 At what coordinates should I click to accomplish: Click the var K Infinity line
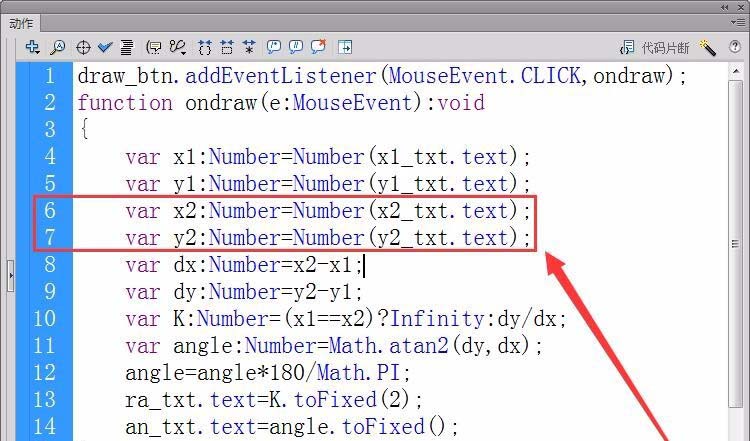point(346,319)
